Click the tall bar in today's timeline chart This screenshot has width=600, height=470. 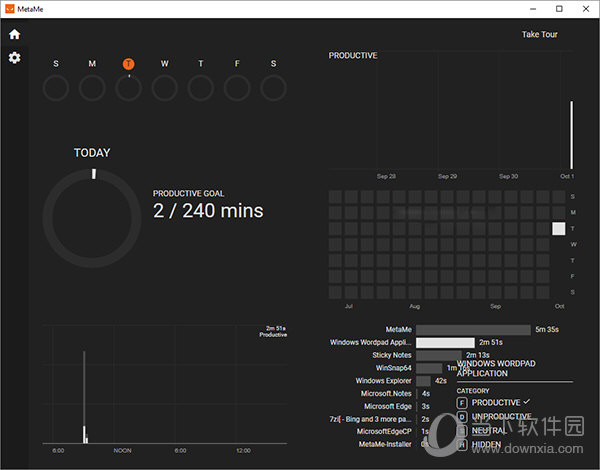[84, 397]
